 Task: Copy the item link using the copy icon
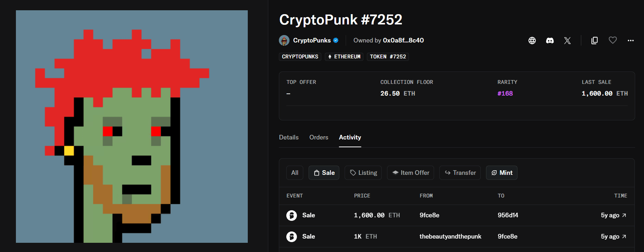point(594,40)
